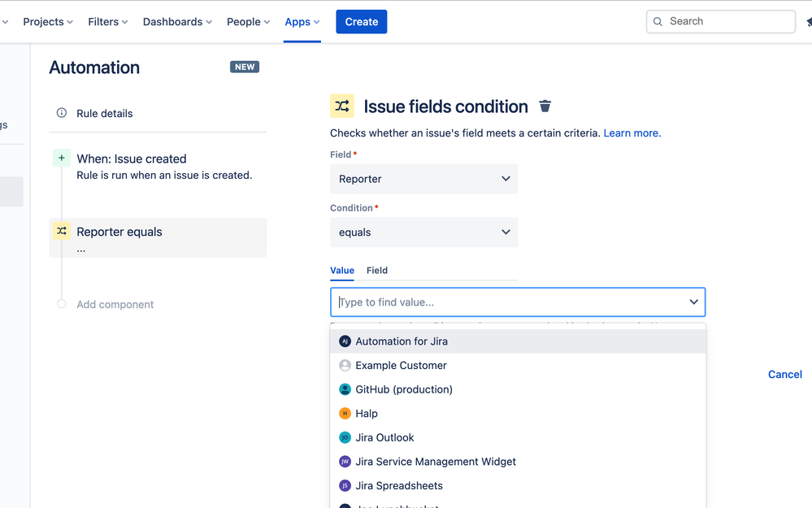Choose Jira Service Management Widget from the list
This screenshot has height=508, width=812.
tap(518, 462)
